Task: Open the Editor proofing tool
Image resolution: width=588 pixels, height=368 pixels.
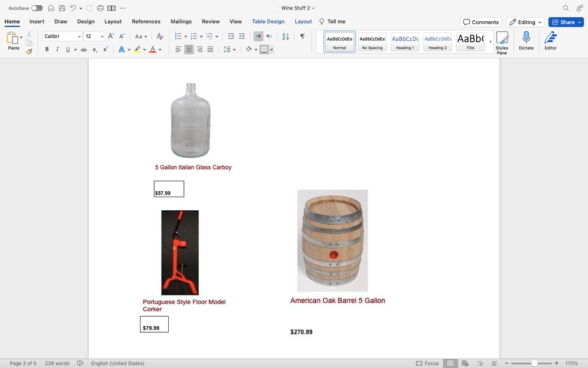Action: coord(550,41)
